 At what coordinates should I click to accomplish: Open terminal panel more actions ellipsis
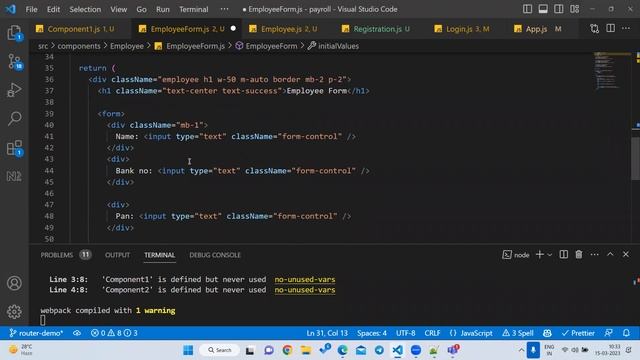(594, 255)
